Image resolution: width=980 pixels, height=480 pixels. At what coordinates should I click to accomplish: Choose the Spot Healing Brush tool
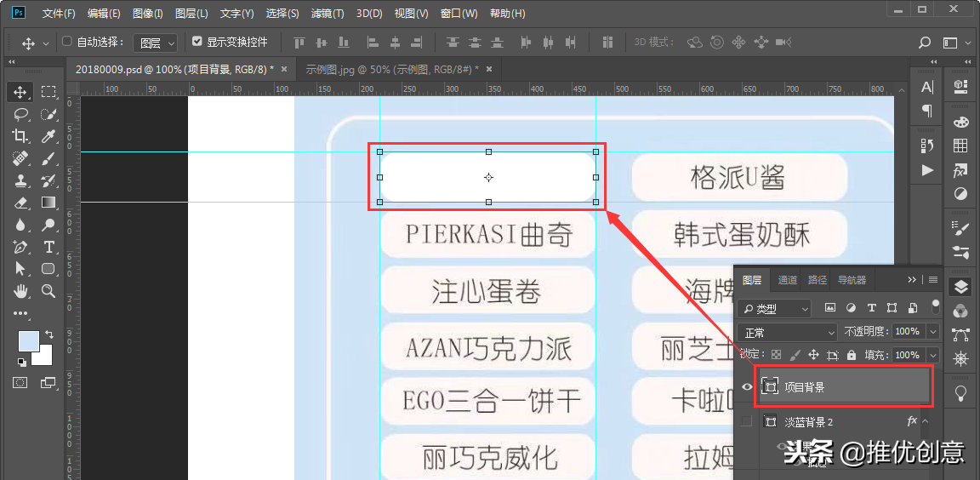(20, 159)
